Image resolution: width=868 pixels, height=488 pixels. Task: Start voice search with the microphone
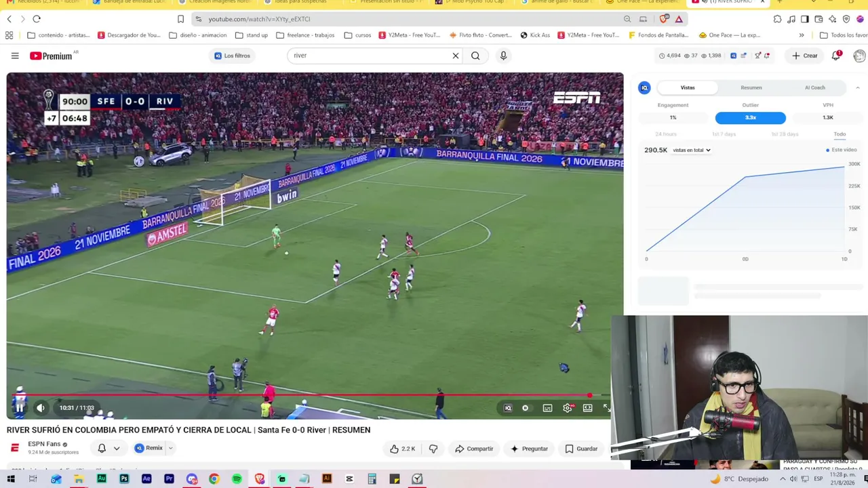click(503, 56)
